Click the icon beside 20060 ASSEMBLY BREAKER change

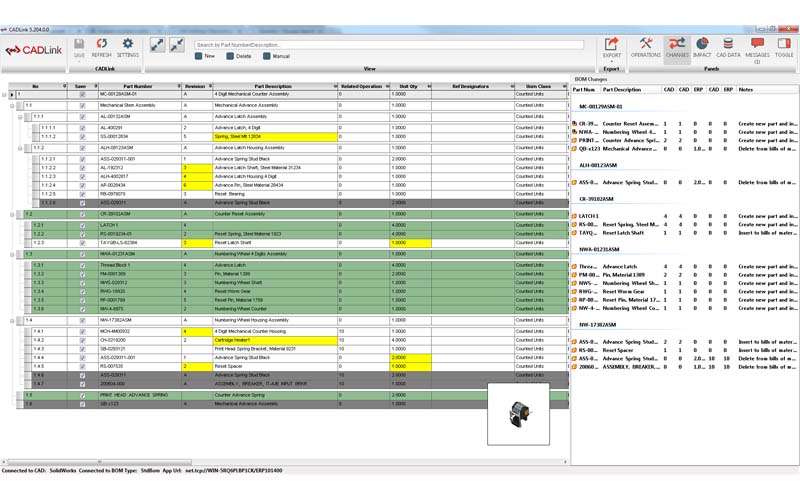574,367
